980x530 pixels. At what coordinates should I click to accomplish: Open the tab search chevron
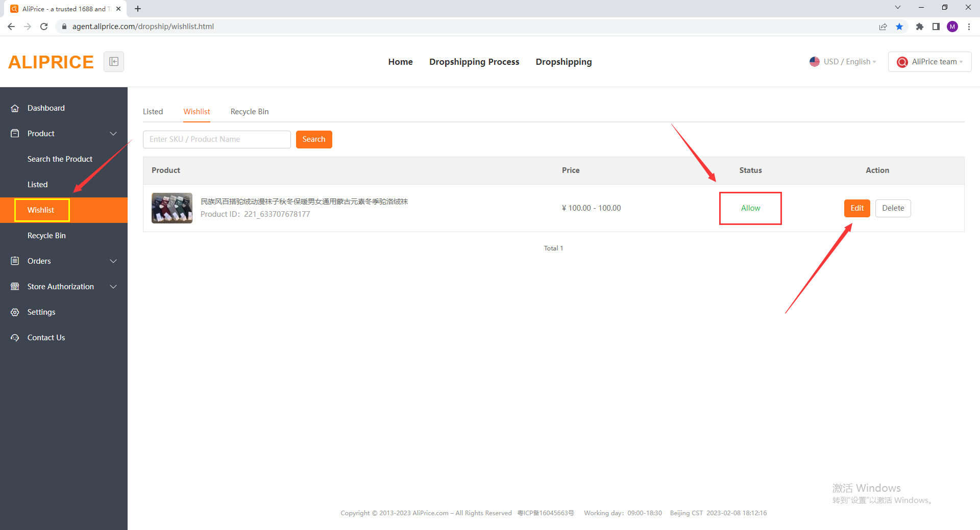tap(898, 8)
